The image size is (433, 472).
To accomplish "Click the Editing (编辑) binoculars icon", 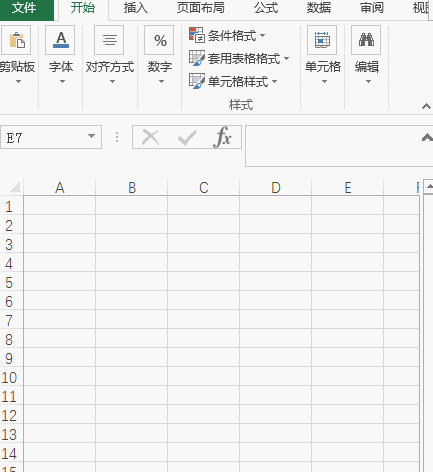I will 366,40.
